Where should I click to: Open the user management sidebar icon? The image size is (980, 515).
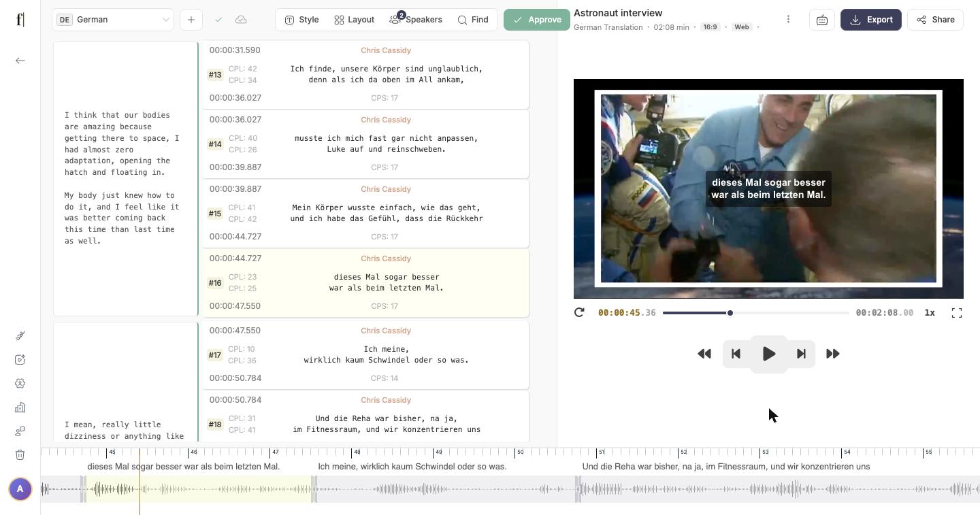[20, 431]
